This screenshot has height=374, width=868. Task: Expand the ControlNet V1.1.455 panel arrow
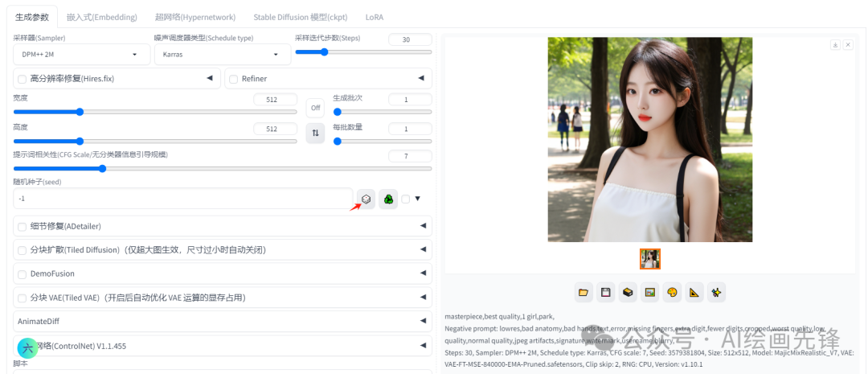423,345
